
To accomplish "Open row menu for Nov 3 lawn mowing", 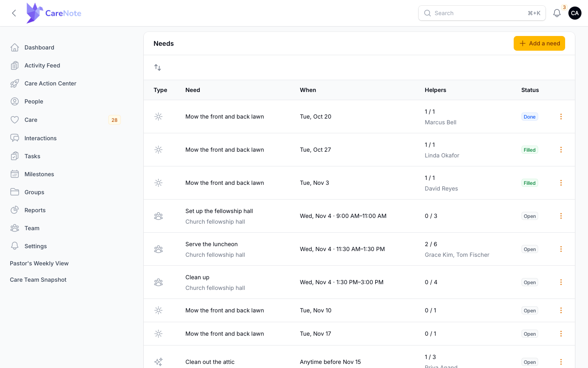I will 561,183.
